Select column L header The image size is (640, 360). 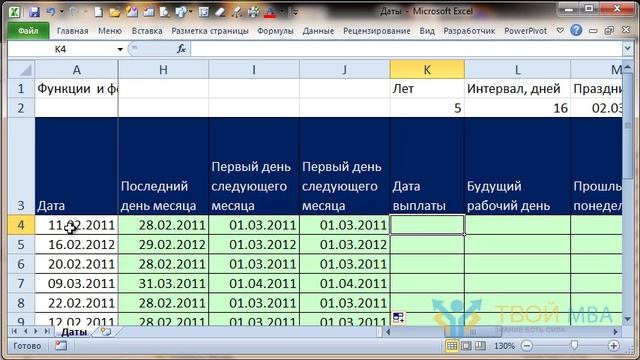click(x=518, y=69)
